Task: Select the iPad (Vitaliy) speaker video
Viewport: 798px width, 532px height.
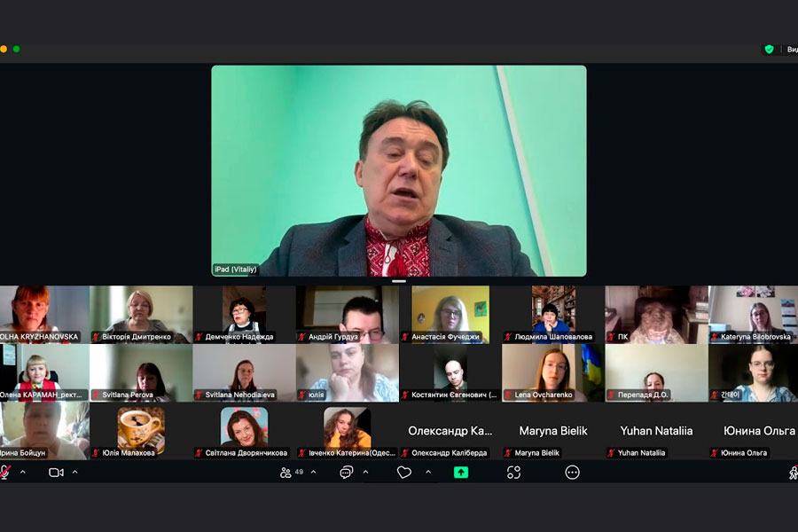Action: 399,171
